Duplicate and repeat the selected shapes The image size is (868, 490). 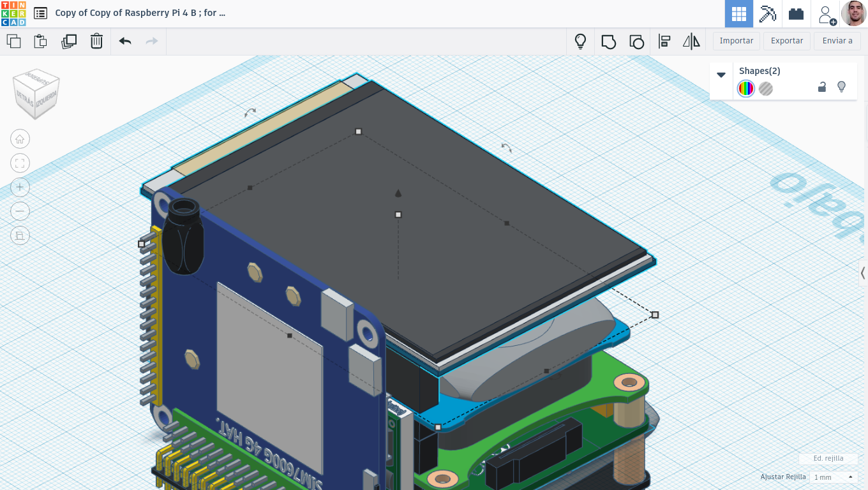pyautogui.click(x=69, y=41)
